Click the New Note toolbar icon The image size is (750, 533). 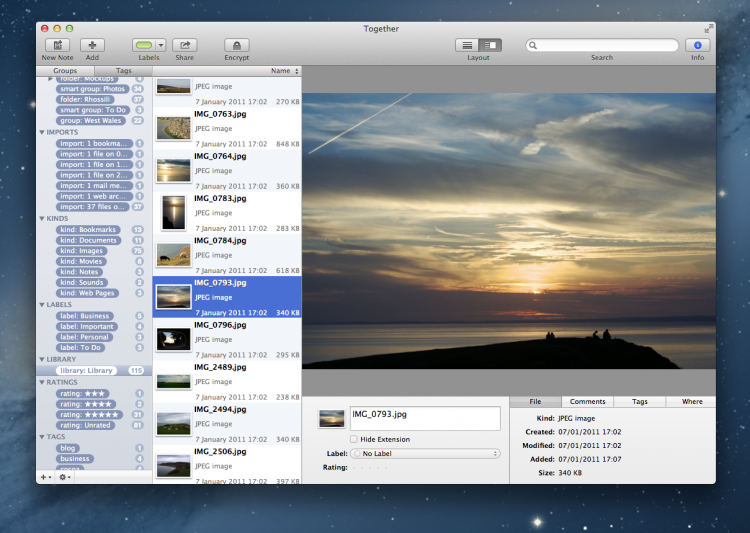click(x=56, y=45)
